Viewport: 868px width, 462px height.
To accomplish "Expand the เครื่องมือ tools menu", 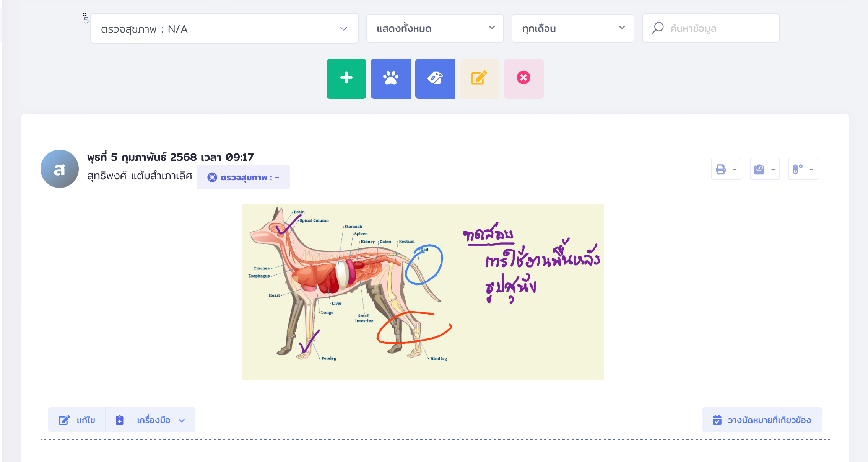I will point(151,420).
